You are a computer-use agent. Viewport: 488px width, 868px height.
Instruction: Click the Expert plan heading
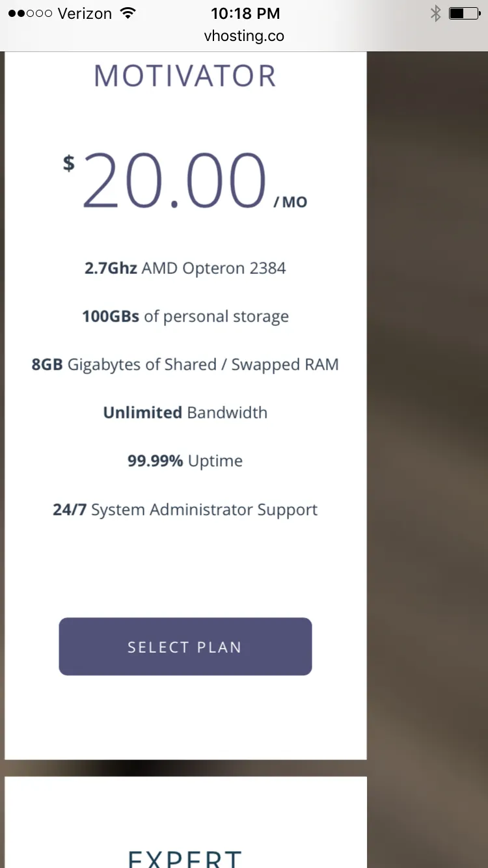(185, 856)
